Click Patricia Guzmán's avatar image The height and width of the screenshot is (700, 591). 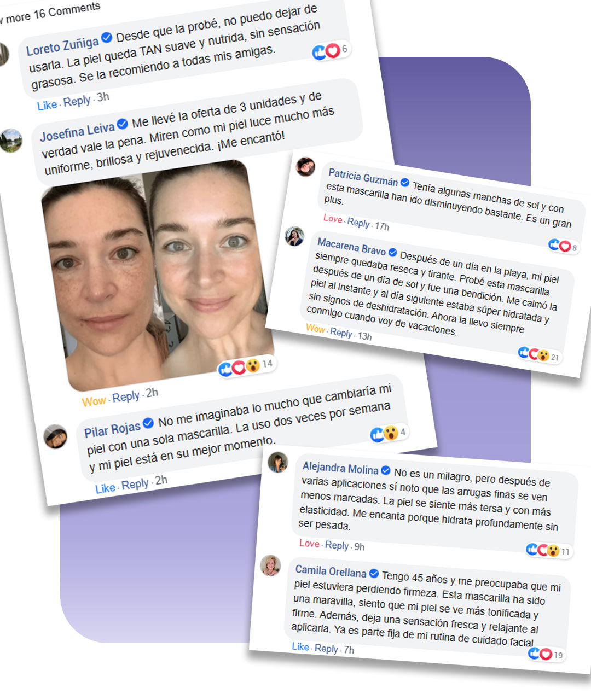(305, 167)
